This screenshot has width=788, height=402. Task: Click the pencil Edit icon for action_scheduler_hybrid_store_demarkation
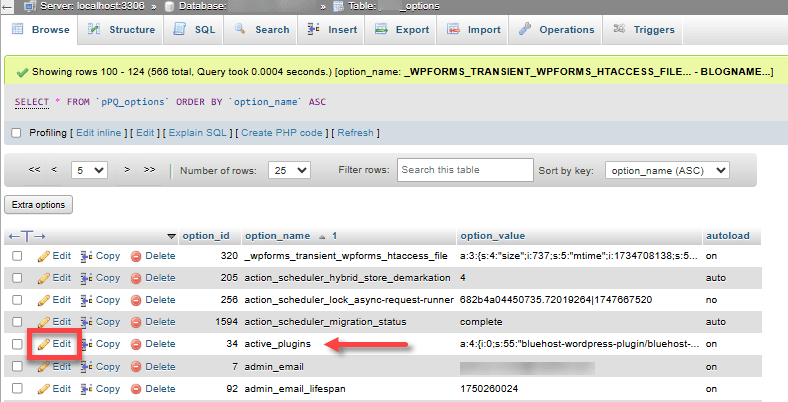[x=44, y=277]
